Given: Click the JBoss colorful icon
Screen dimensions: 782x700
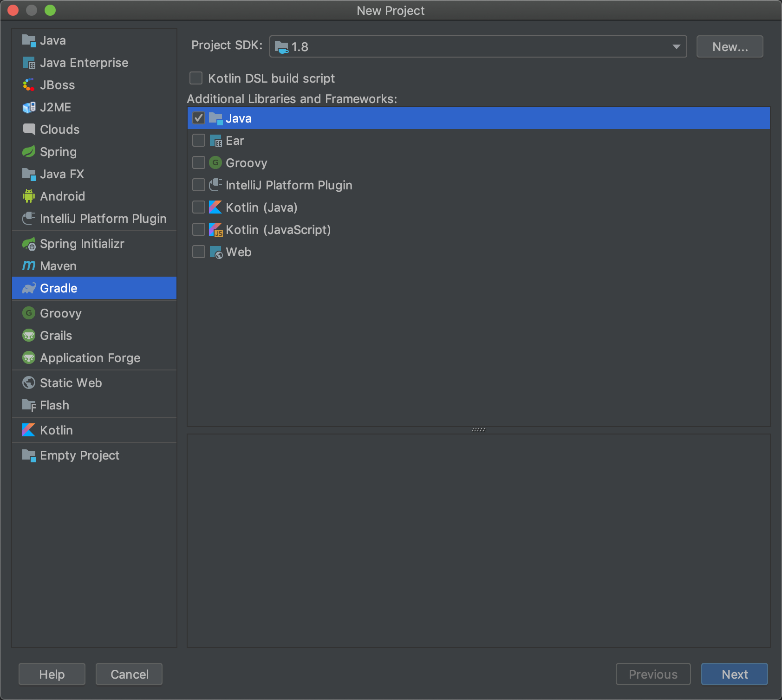Looking at the screenshot, I should (29, 85).
